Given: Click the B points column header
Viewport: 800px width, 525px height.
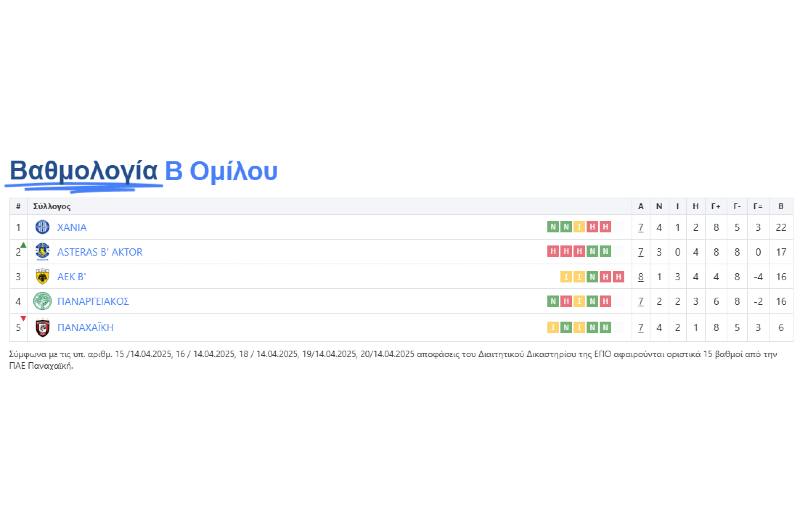Looking at the screenshot, I should [x=781, y=206].
